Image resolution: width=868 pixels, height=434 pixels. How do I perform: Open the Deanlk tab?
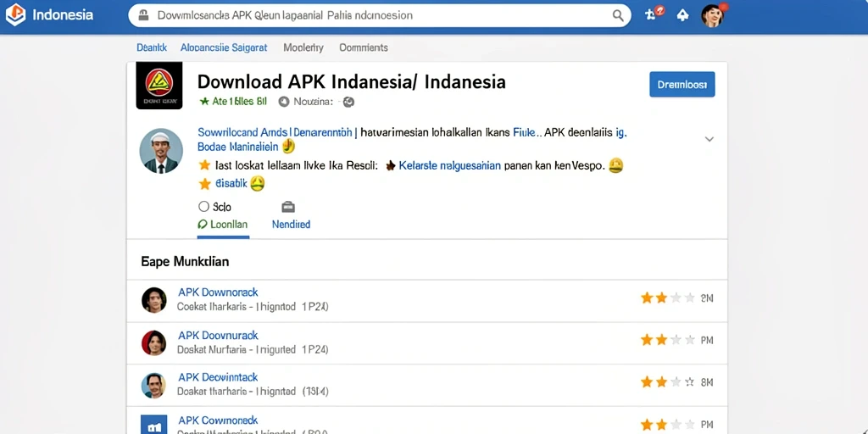(152, 47)
